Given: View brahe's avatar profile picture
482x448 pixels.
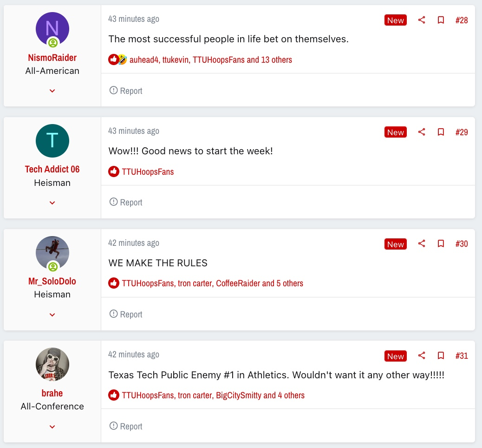Looking at the screenshot, I should click(x=52, y=364).
